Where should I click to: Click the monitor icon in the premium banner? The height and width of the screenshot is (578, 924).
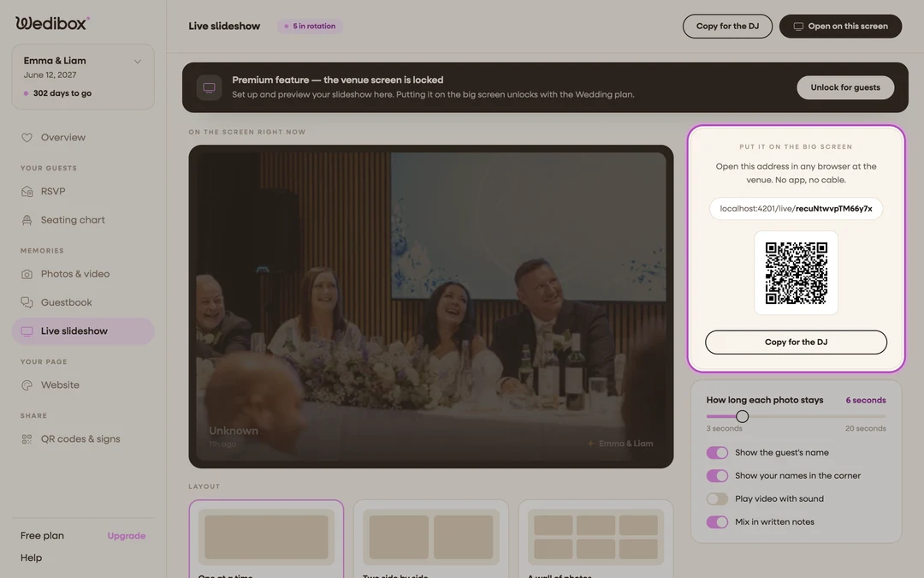210,88
